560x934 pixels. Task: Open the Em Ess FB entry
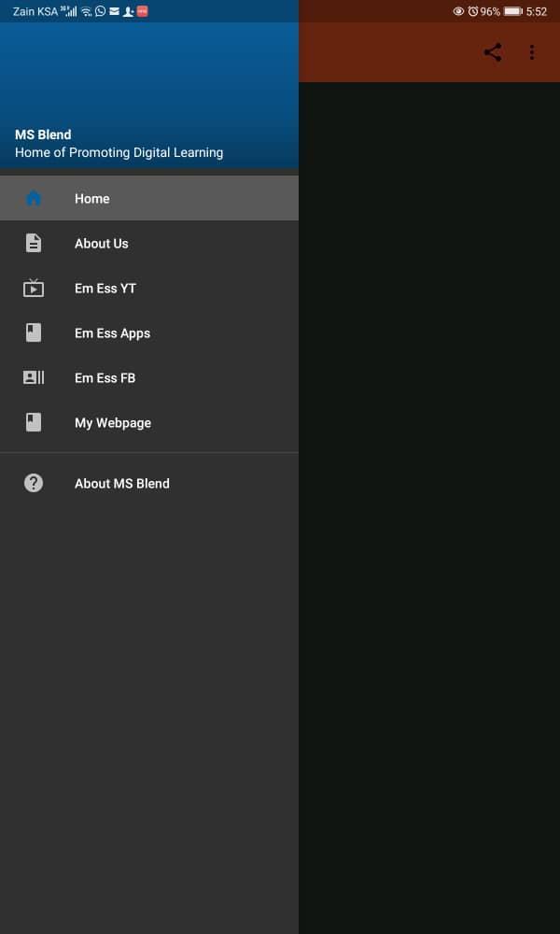point(149,377)
